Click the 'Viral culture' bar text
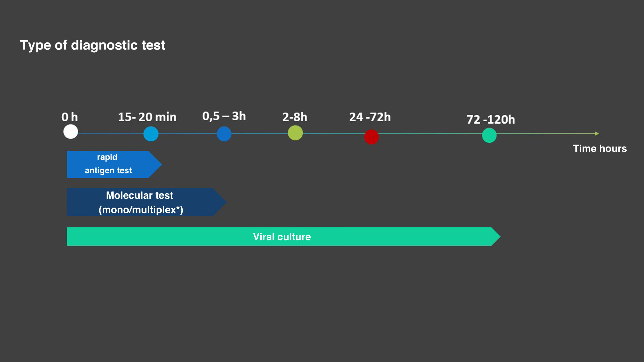Screen dimensions: 644x362 (x=282, y=237)
